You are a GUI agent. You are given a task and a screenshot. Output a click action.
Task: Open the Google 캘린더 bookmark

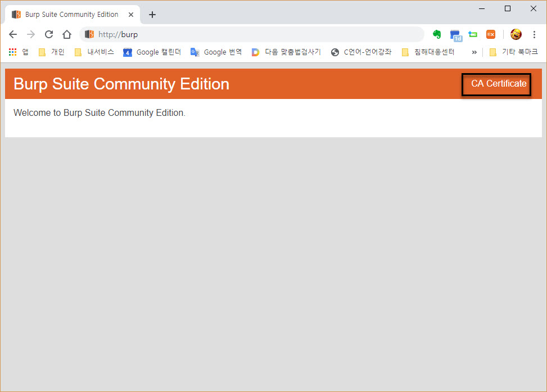coord(152,52)
